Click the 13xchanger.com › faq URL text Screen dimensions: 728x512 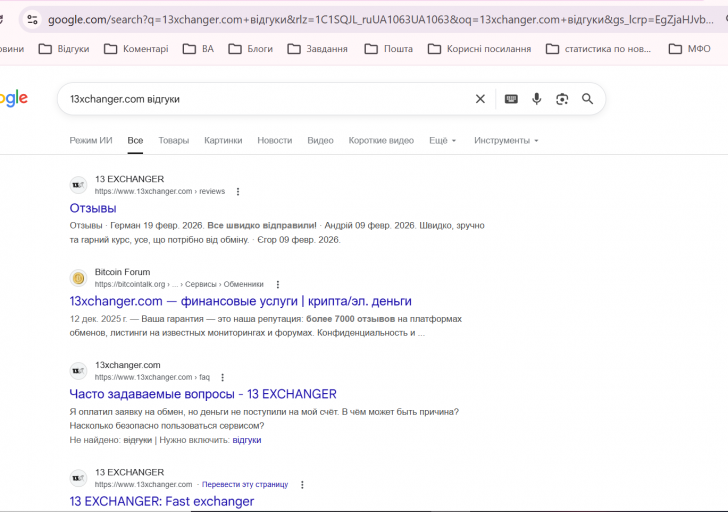152,377
